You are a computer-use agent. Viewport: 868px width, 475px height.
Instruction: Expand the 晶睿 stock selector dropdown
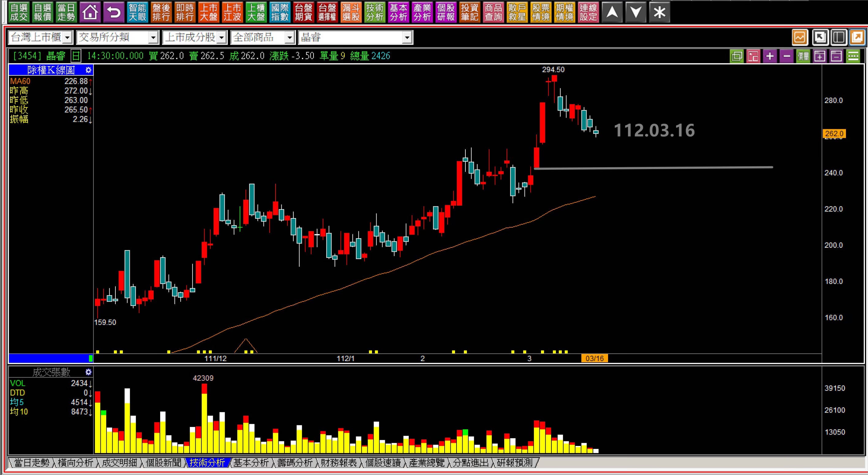[407, 37]
